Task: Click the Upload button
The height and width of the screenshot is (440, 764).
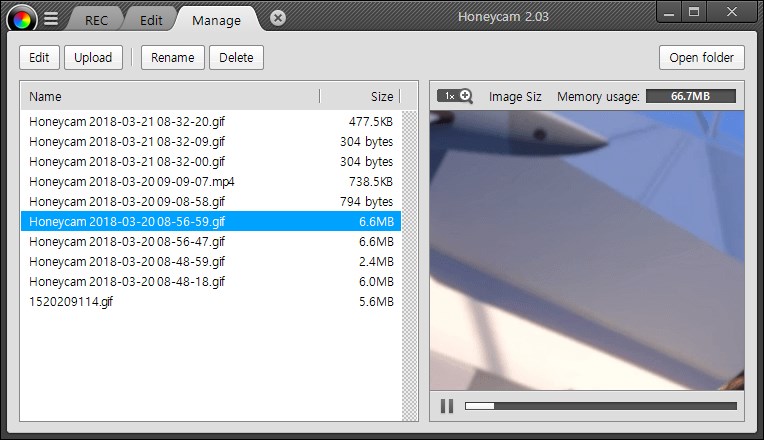Action: (x=93, y=57)
